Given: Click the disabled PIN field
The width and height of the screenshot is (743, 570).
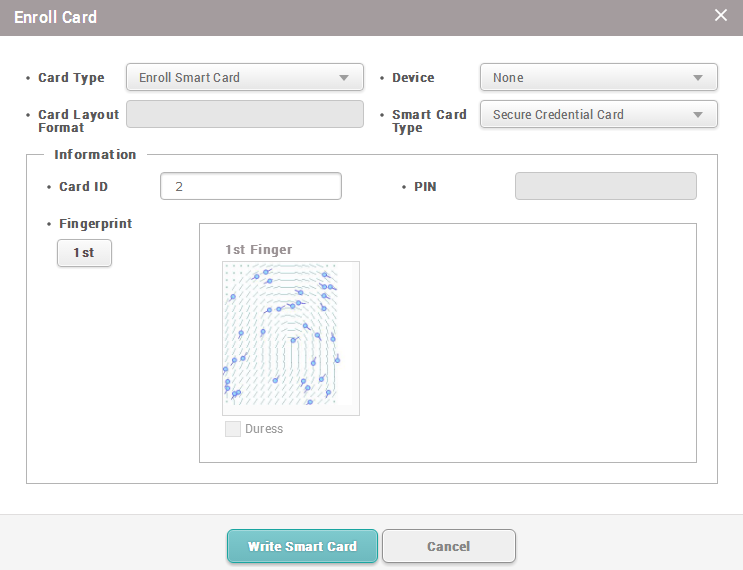Looking at the screenshot, I should tap(605, 186).
